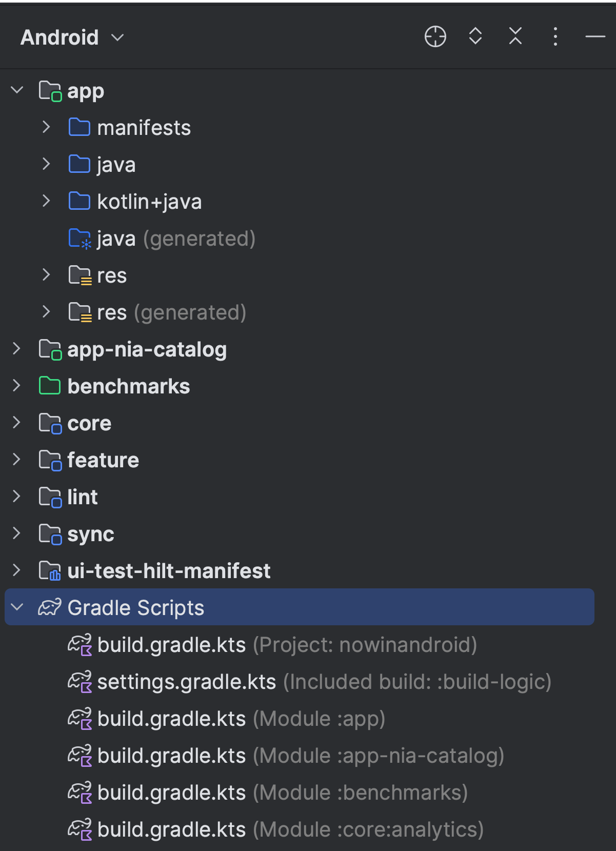Click the Gradle Scripts elephant icon
This screenshot has height=851, width=616.
point(50,607)
